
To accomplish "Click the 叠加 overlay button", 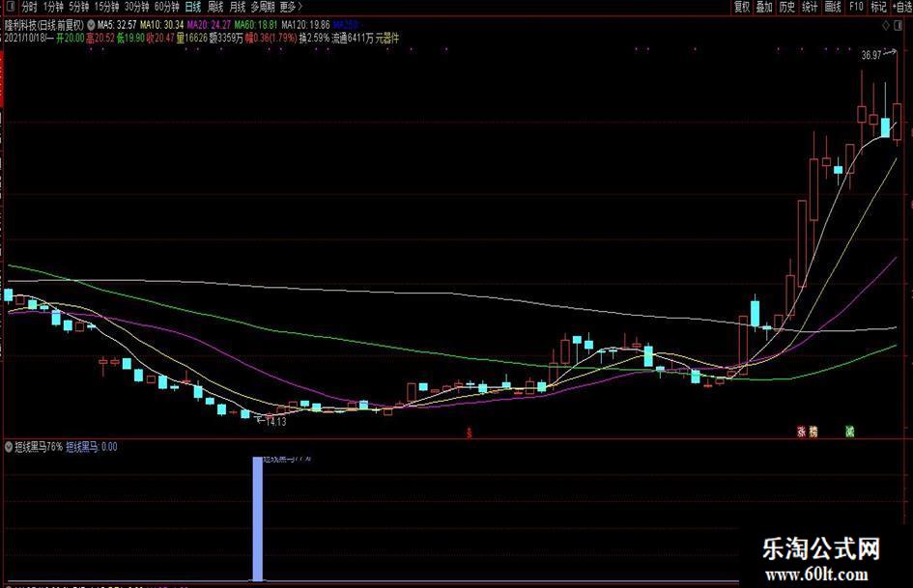I will (x=764, y=7).
